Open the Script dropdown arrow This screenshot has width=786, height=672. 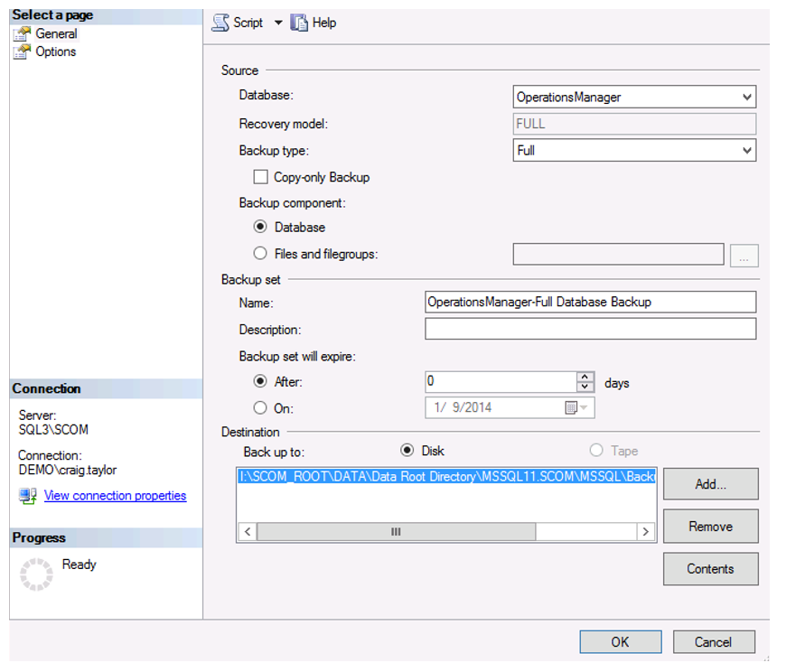(x=278, y=23)
